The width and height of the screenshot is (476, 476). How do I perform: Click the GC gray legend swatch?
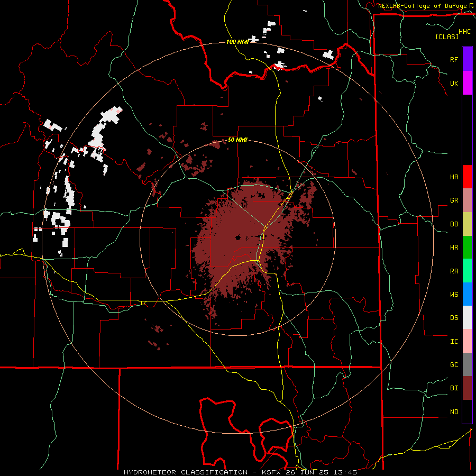coord(467,364)
